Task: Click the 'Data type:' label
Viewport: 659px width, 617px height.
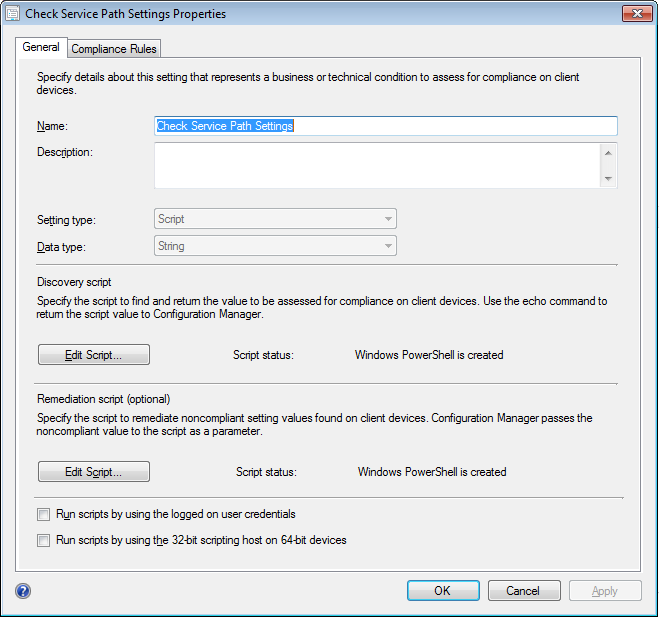Action: [61, 247]
